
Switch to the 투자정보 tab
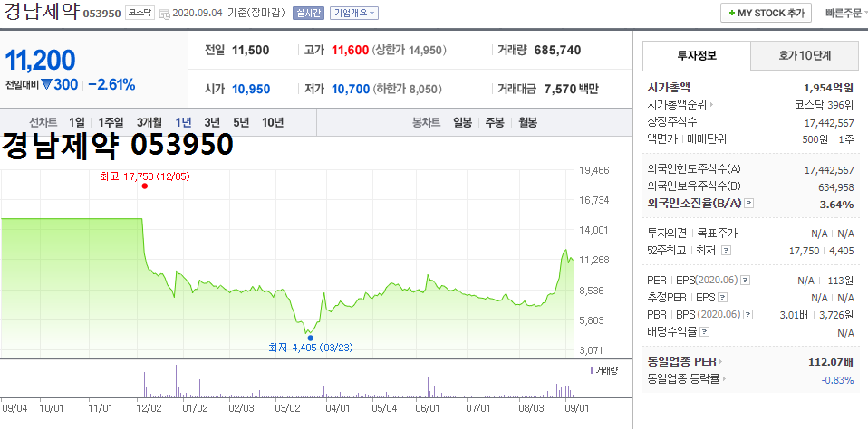coord(697,55)
